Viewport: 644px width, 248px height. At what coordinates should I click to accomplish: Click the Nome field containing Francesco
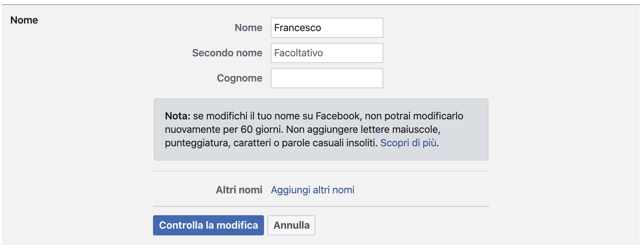[x=327, y=28]
